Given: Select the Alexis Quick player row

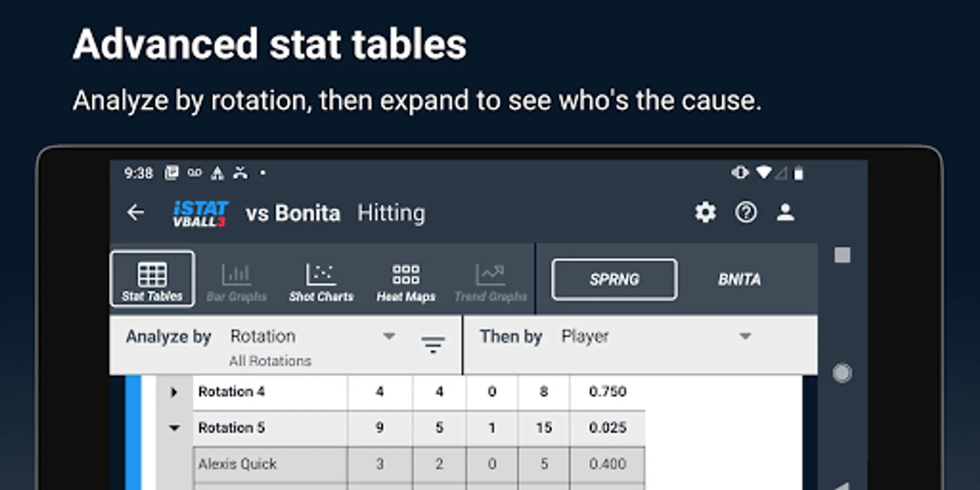Looking at the screenshot, I should (237, 464).
